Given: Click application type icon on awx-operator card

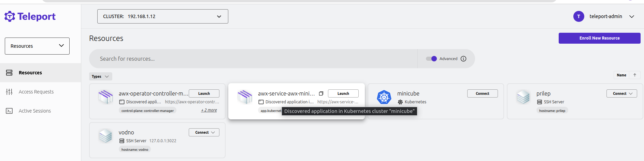Looking at the screenshot, I should click(x=122, y=102).
